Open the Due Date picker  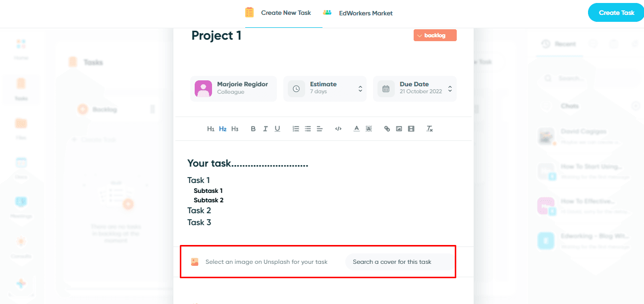click(x=415, y=89)
